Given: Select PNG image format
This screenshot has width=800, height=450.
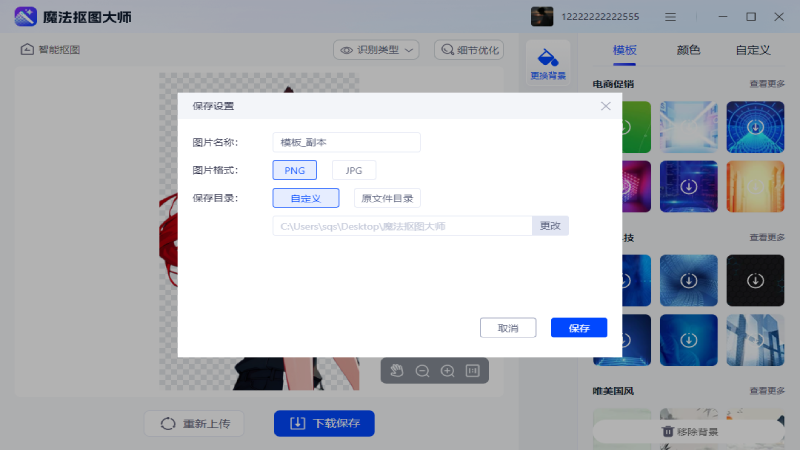Looking at the screenshot, I should tap(294, 170).
